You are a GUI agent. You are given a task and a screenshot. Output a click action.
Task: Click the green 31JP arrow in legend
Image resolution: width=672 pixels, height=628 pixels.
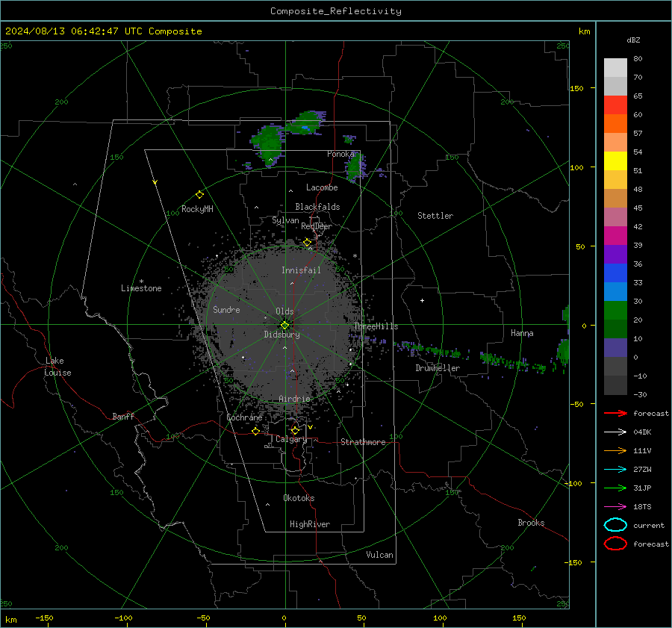tap(615, 488)
